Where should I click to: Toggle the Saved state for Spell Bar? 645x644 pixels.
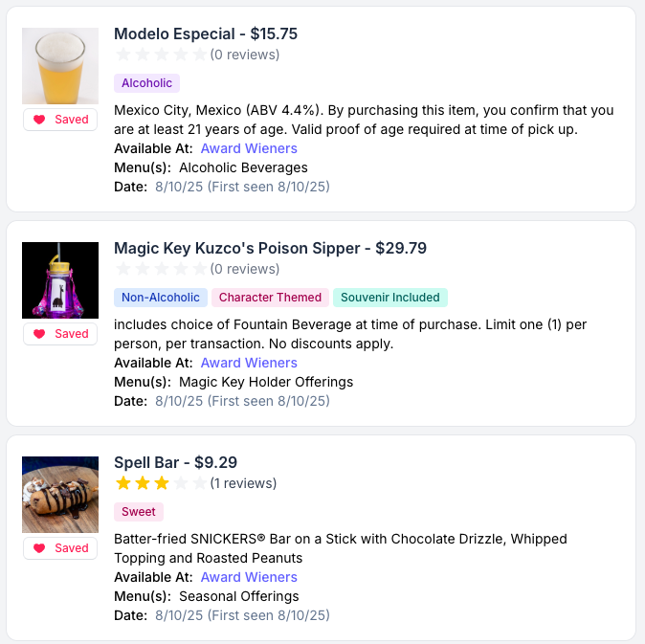click(60, 548)
